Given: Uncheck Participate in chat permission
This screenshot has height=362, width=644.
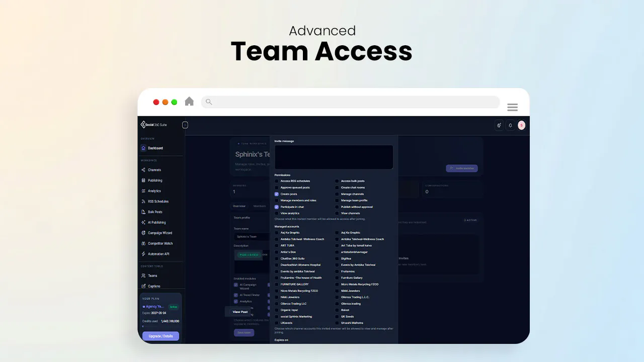Looking at the screenshot, I should tap(277, 207).
